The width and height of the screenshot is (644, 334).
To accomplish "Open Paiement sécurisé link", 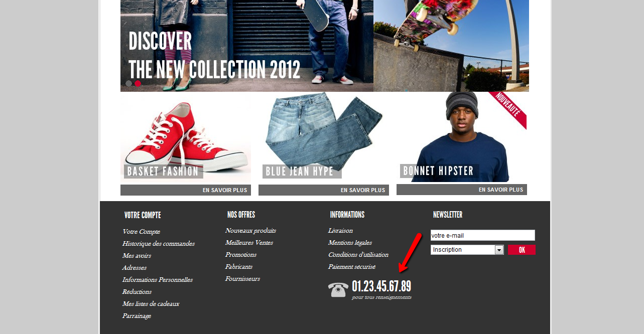I will point(352,267).
